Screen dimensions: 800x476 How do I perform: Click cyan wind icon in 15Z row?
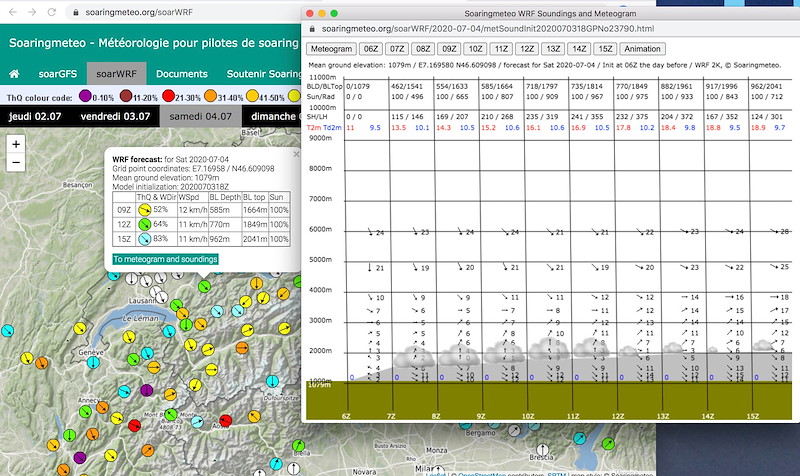click(145, 238)
